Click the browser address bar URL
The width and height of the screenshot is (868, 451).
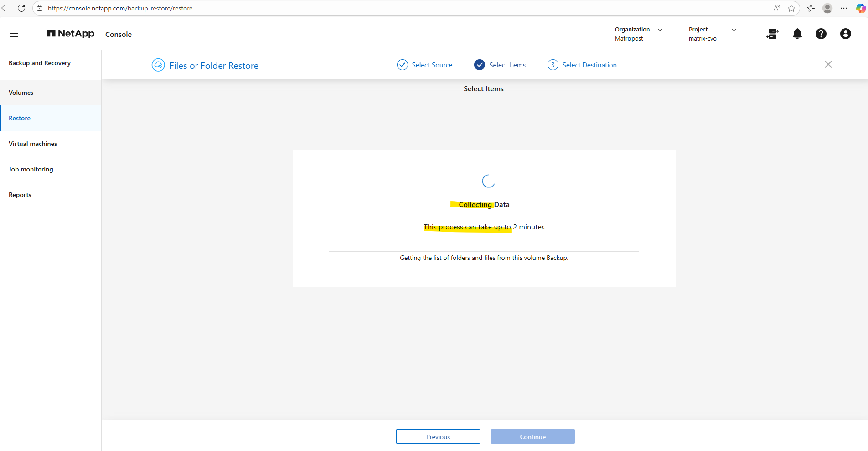pos(120,8)
